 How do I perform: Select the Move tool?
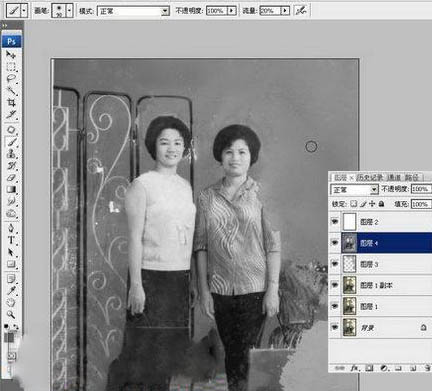[11, 54]
